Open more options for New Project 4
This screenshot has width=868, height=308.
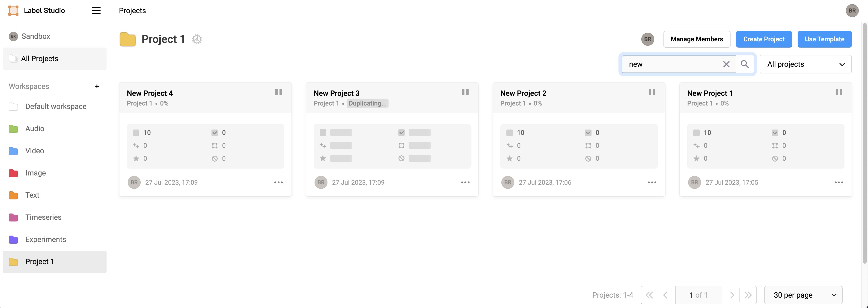pyautogui.click(x=278, y=182)
